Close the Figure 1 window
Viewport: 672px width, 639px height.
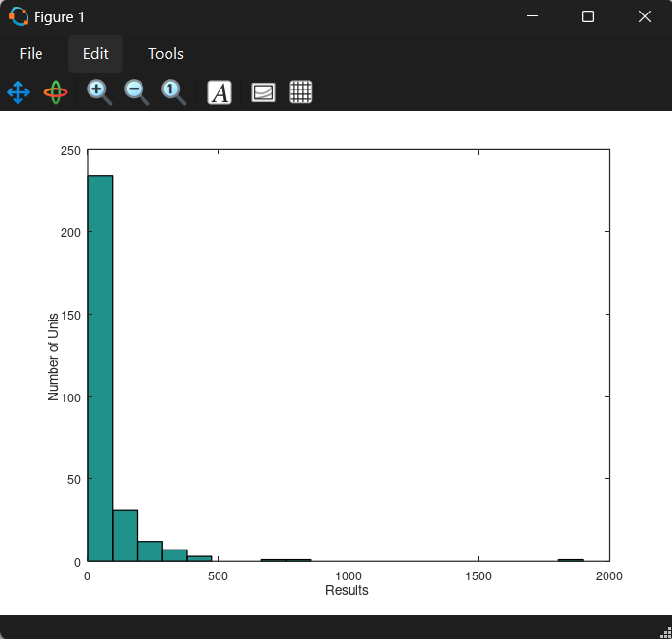(x=644, y=16)
